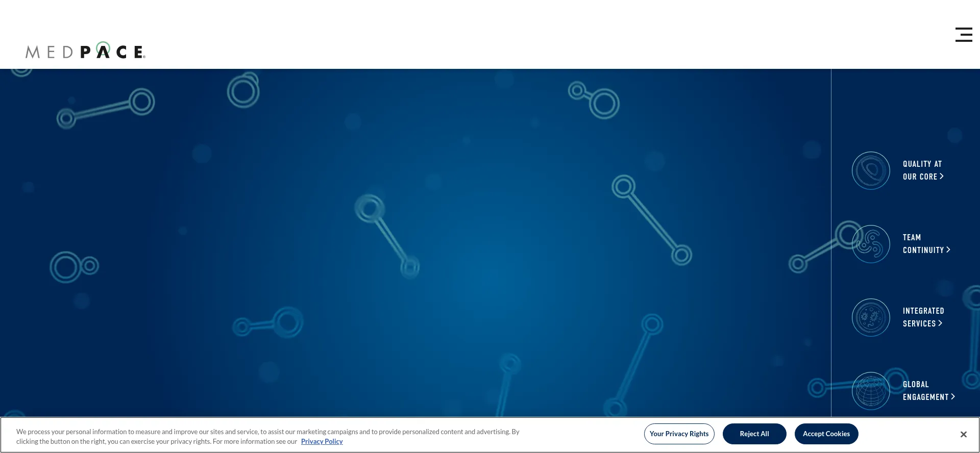980x453 pixels.
Task: Click the Team Continuity circular icon
Action: 871,244
